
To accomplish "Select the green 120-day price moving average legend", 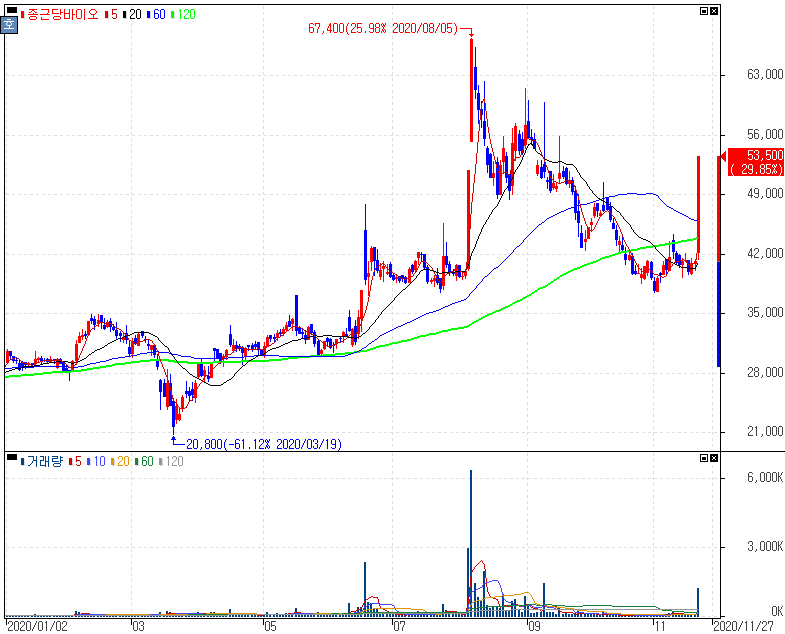I will pyautogui.click(x=183, y=15).
